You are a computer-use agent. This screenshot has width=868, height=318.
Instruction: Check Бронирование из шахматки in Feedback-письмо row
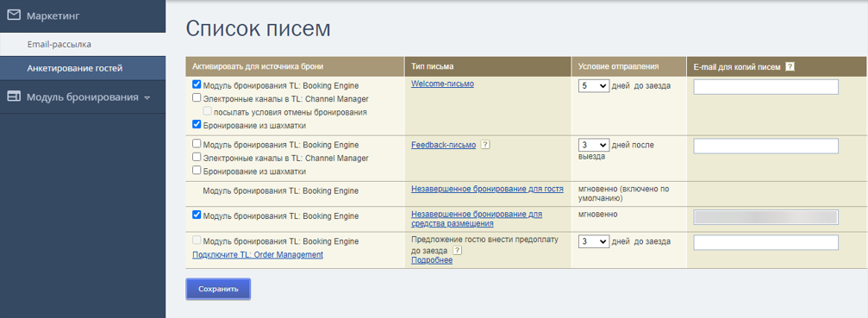pyautogui.click(x=197, y=171)
